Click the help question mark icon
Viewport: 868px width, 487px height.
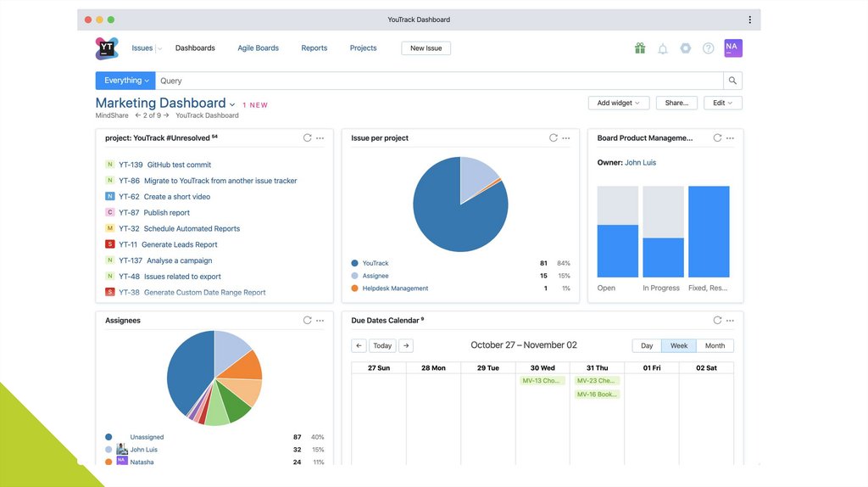click(708, 48)
